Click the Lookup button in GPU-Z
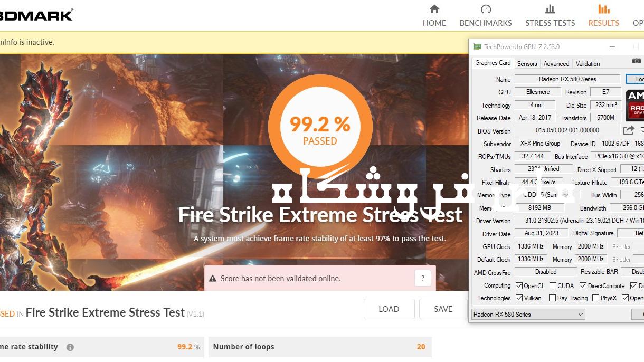This screenshot has height=362, width=644. 635,79
